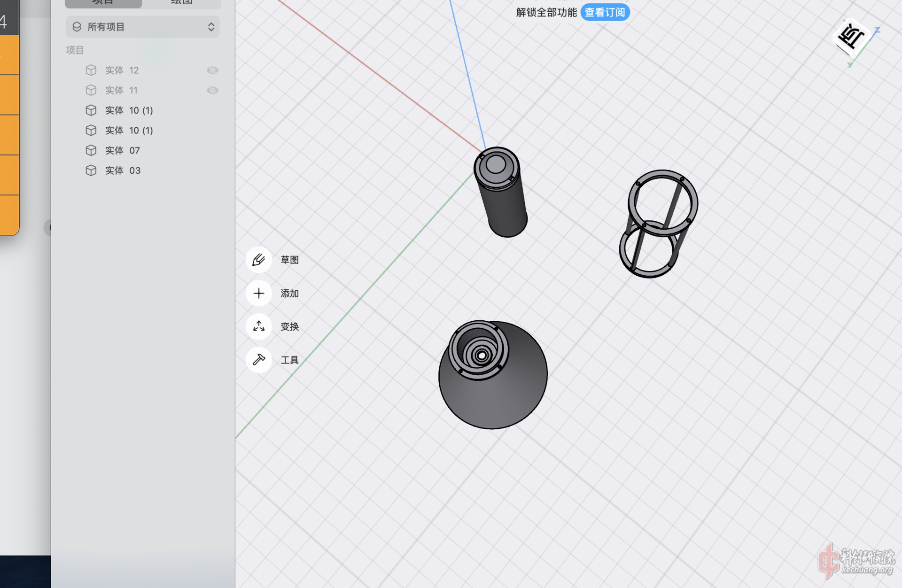The height and width of the screenshot is (588, 902).
Task: Click cube icon beside 实体 12
Action: [x=91, y=70]
